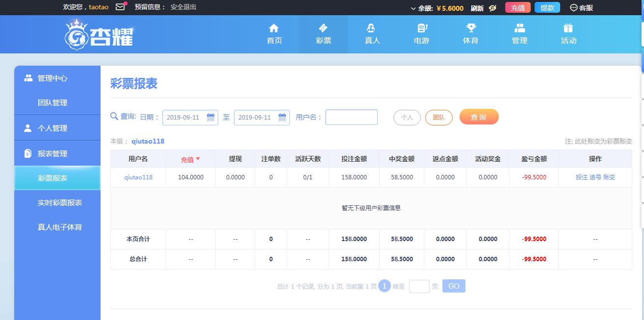Image resolution: width=644 pixels, height=320 pixels.
Task: Click the search magnifier icon 查询
Action: pos(114,116)
